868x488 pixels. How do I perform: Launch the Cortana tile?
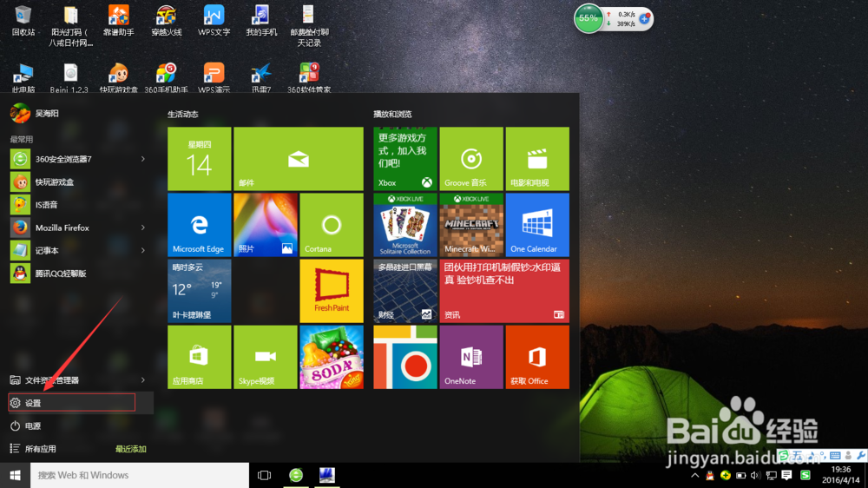(x=332, y=224)
